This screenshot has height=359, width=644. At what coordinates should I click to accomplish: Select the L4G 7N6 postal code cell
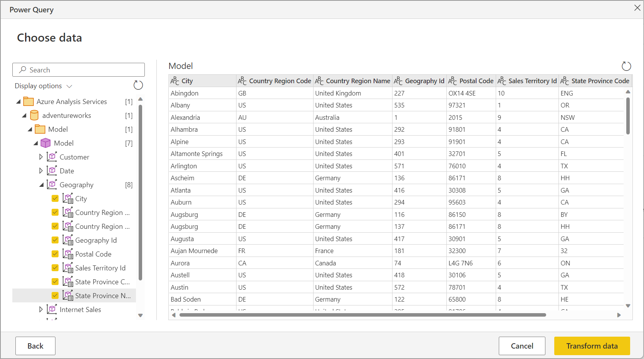click(471, 263)
